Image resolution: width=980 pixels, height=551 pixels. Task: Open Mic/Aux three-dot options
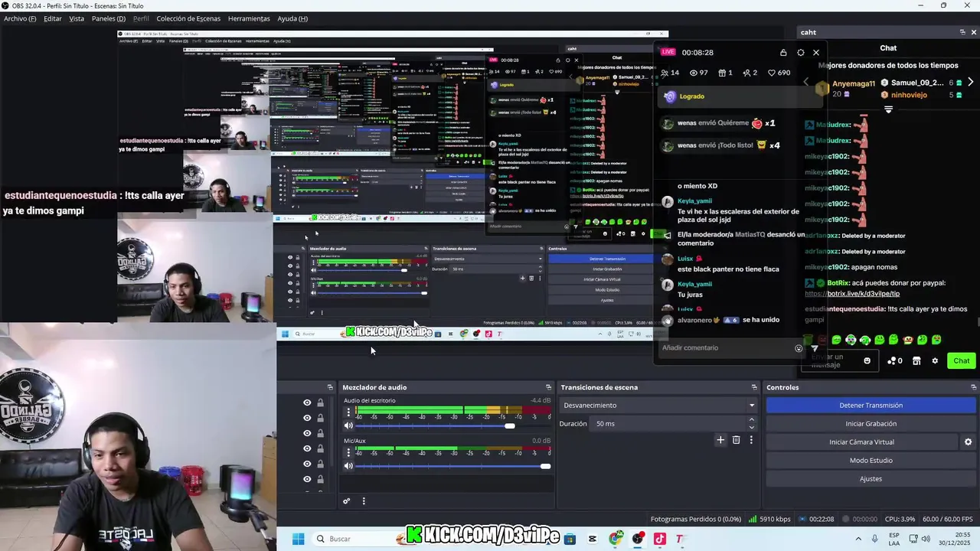[x=348, y=453]
